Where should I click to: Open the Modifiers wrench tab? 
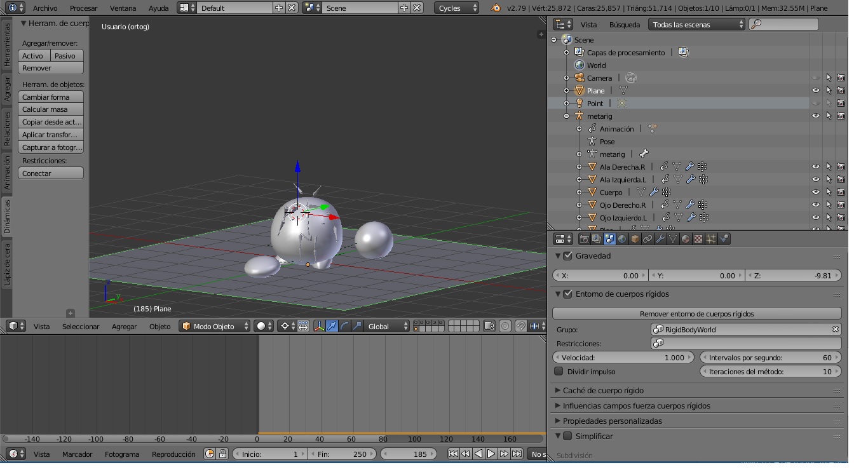(x=660, y=239)
